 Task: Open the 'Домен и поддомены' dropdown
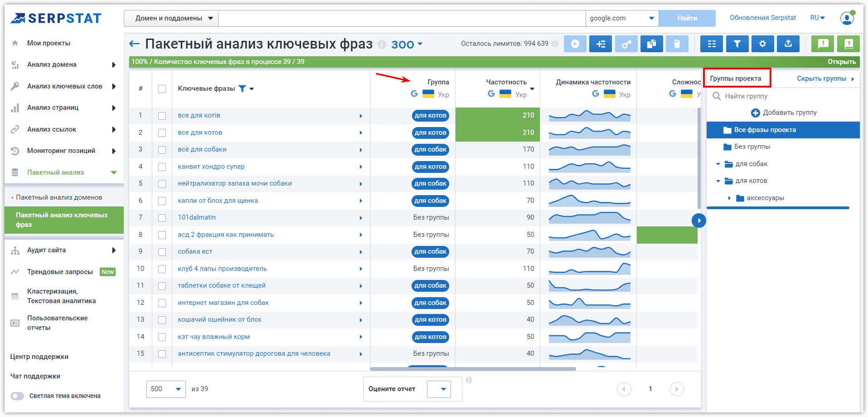(171, 18)
